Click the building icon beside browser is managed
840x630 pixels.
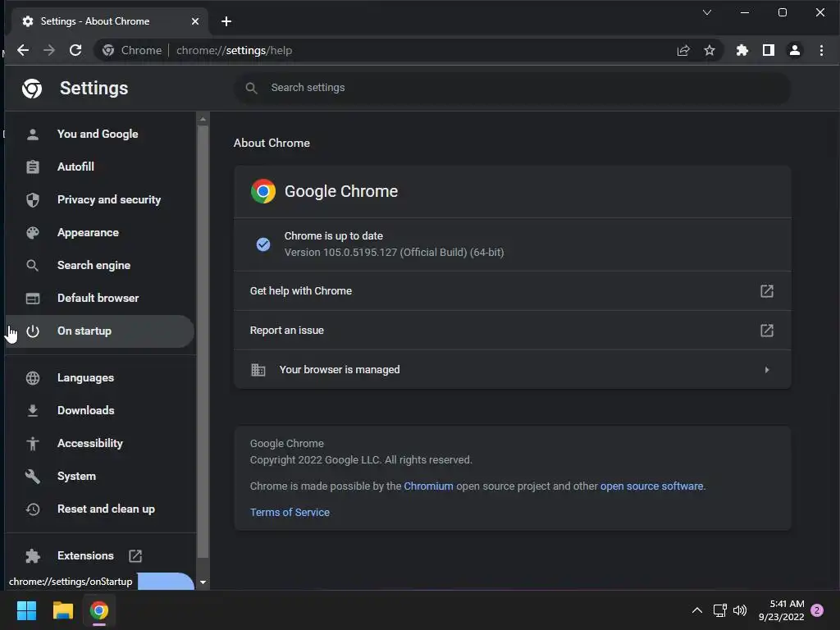pos(258,370)
